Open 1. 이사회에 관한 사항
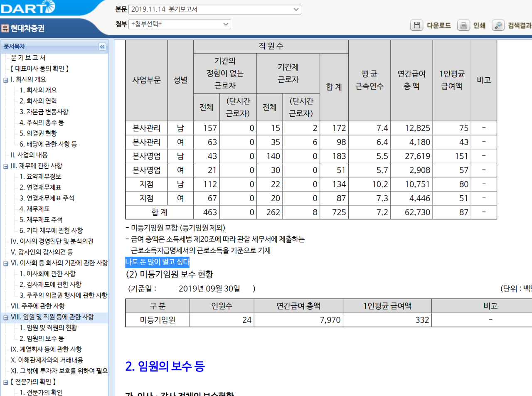Viewport: 532px width, 396px height. tap(48, 274)
